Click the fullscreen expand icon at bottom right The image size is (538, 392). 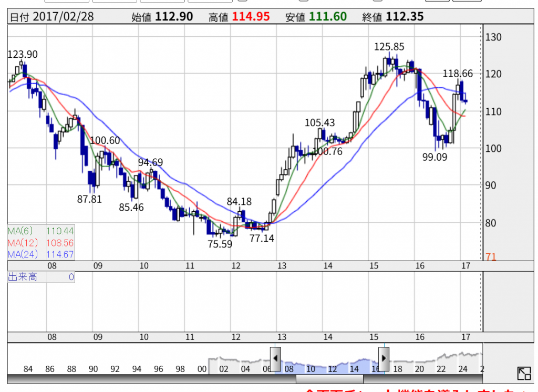point(524,374)
